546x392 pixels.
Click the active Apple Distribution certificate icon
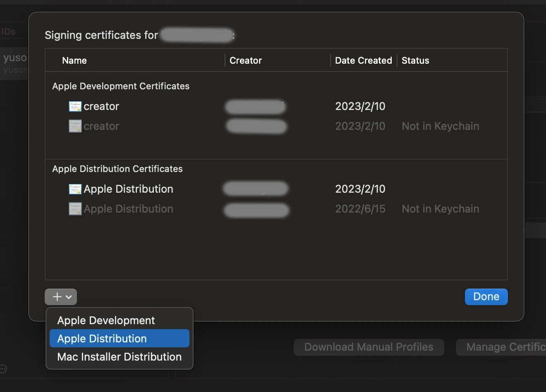pos(75,189)
